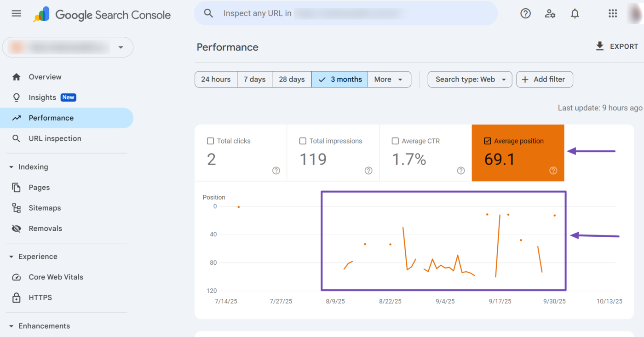Enable the Total clicks metric
644x337 pixels.
[x=211, y=141]
